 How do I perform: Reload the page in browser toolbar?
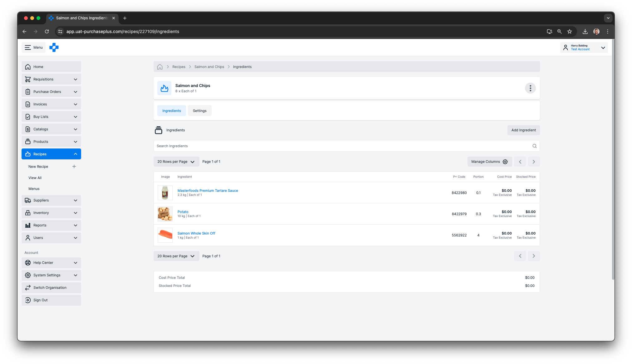point(47,32)
